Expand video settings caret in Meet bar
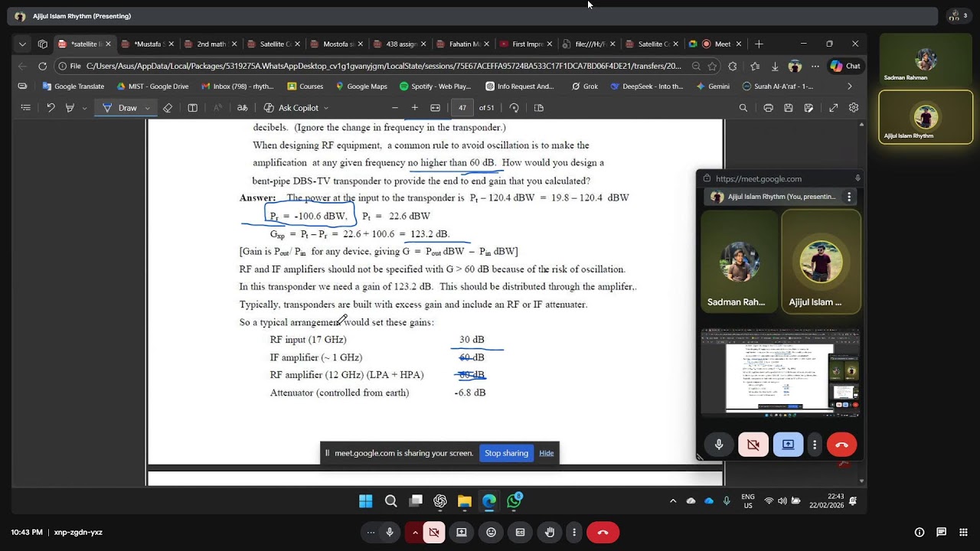This screenshot has width=980, height=551. click(x=415, y=532)
